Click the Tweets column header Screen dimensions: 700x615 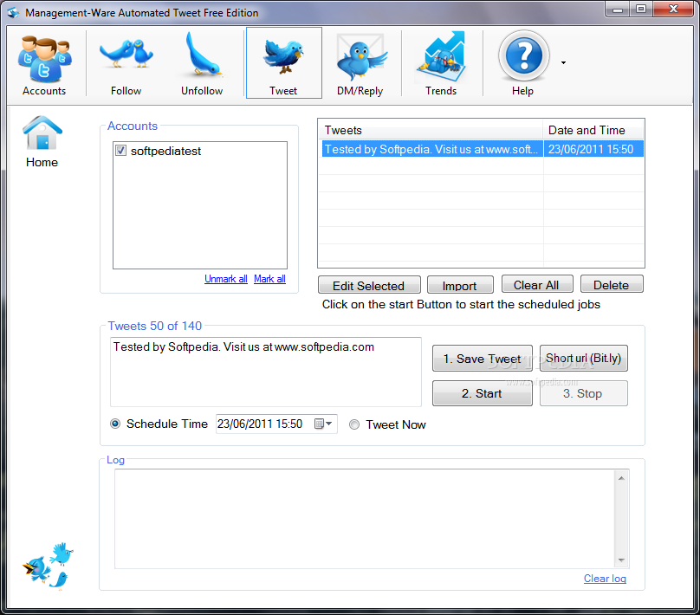click(431, 130)
